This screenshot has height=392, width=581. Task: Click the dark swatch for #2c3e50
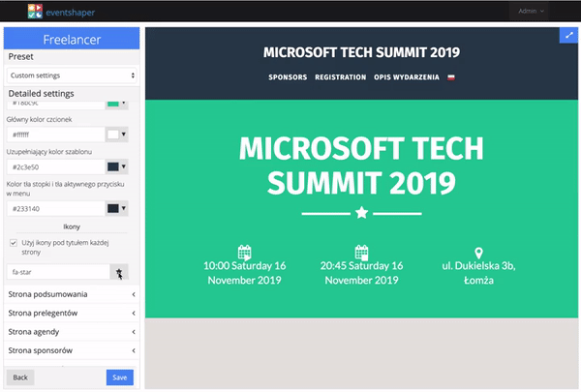[x=113, y=166]
